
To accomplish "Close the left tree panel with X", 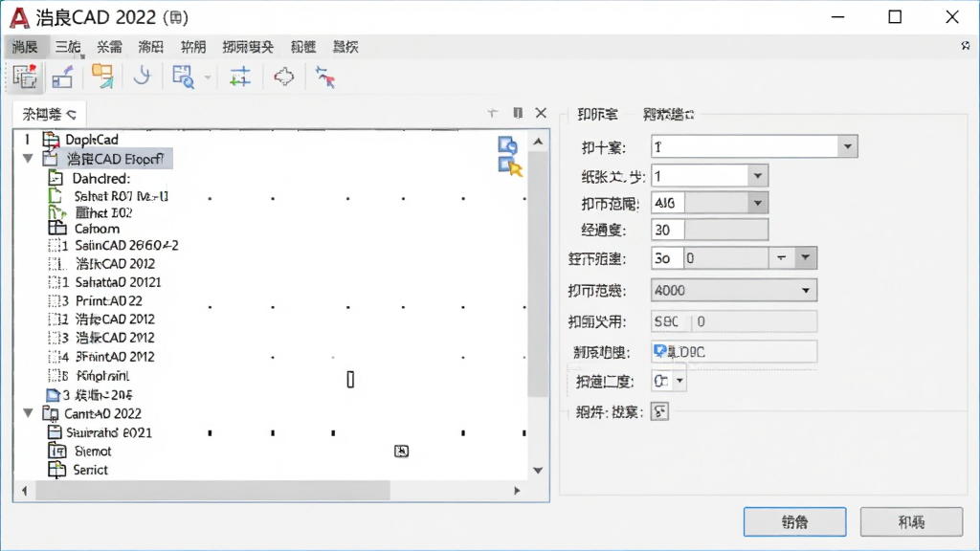I will [542, 113].
